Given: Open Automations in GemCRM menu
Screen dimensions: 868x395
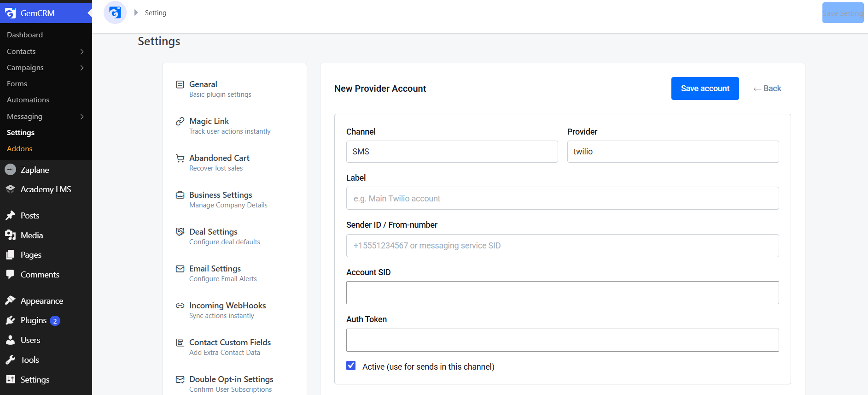Looking at the screenshot, I should 28,100.
